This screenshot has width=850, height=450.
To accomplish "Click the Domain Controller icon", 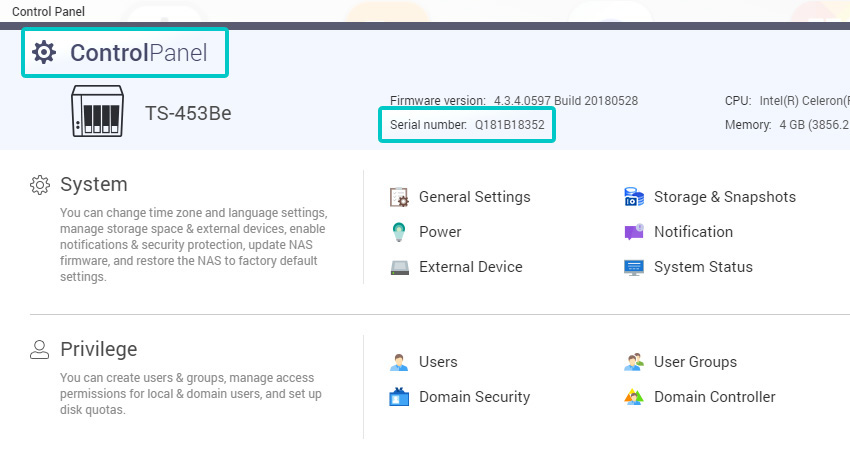I will (x=634, y=397).
